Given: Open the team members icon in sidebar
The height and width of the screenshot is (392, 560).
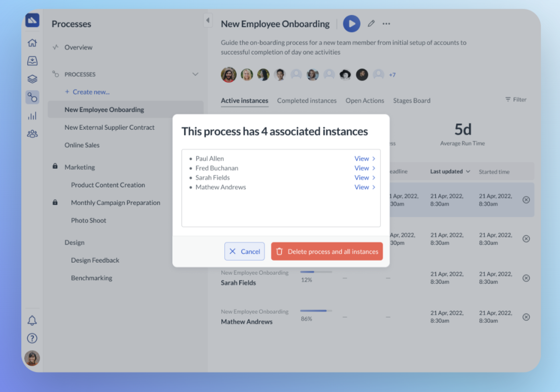Looking at the screenshot, I should point(32,134).
